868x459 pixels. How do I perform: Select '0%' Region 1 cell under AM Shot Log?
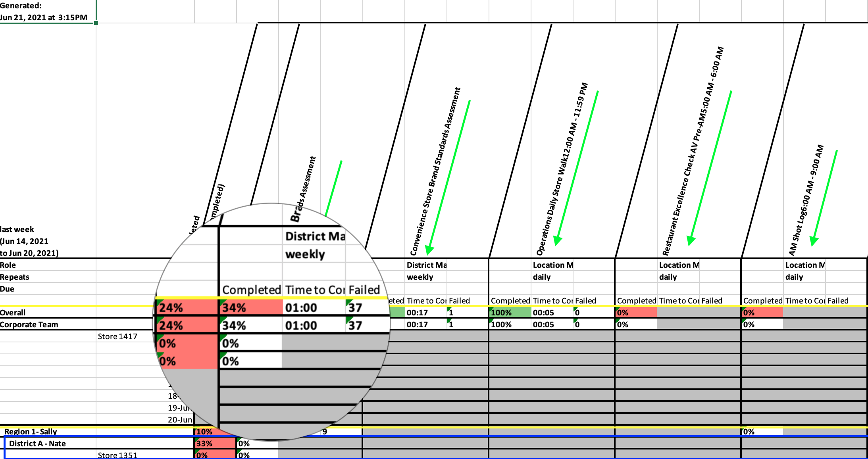pos(762,432)
